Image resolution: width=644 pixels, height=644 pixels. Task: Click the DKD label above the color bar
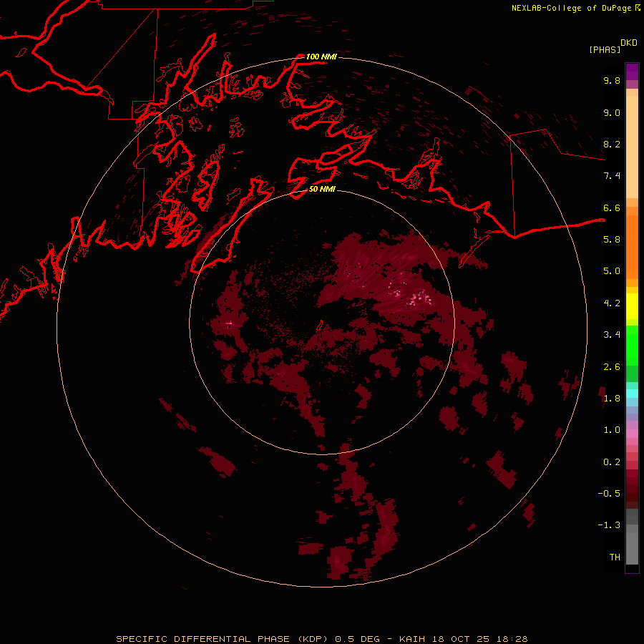[x=629, y=43]
